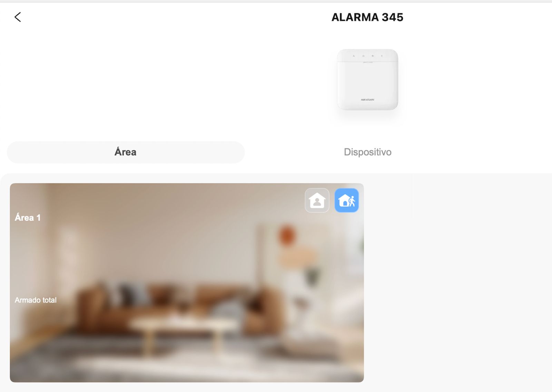Click the ALARMA 345 title

[367, 17]
